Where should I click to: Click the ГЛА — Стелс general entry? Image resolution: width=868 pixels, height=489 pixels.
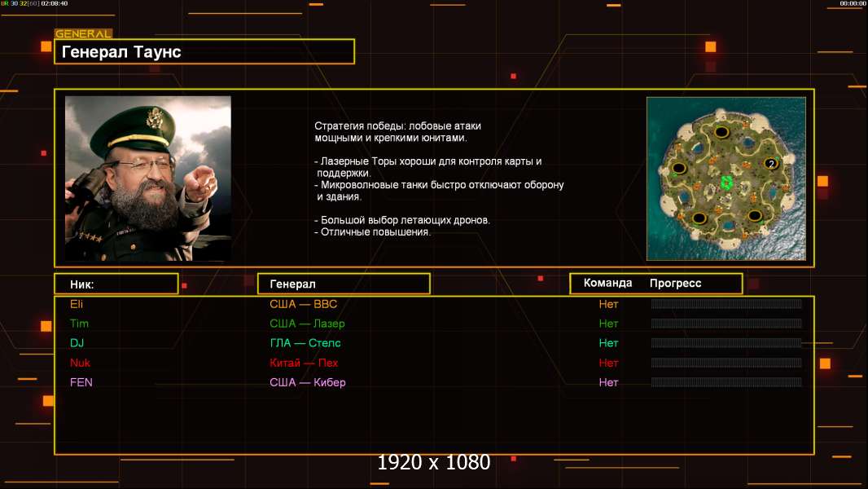point(305,343)
